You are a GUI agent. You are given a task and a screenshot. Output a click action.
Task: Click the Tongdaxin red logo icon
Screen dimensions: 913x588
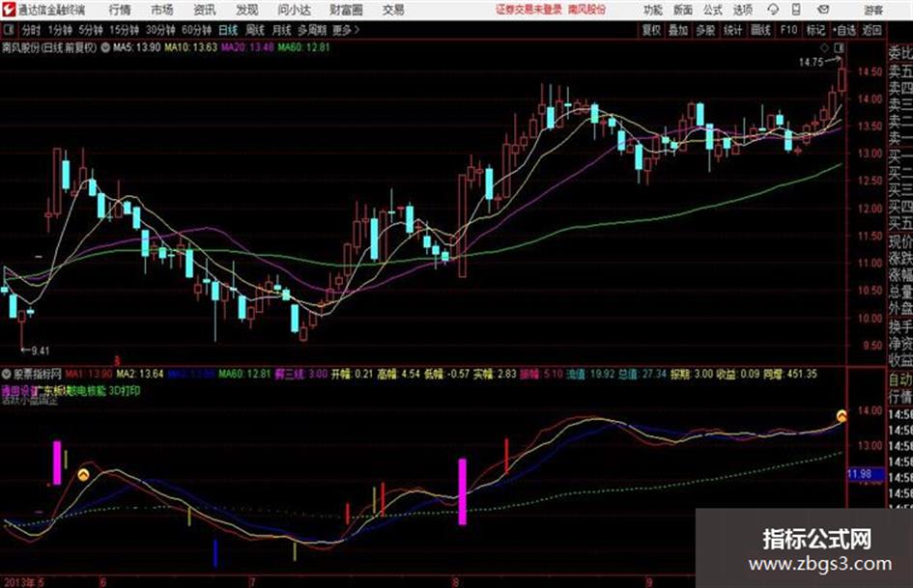click(x=8, y=10)
